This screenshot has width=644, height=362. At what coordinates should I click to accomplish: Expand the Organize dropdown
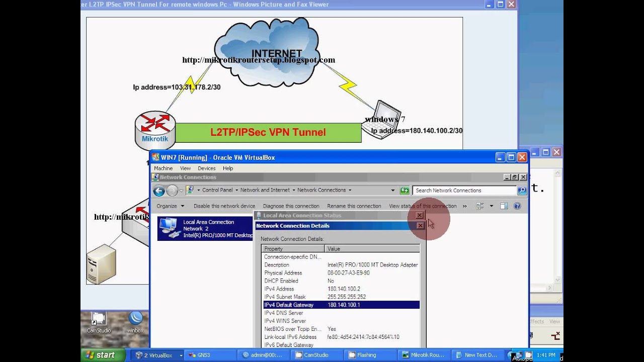(x=183, y=206)
